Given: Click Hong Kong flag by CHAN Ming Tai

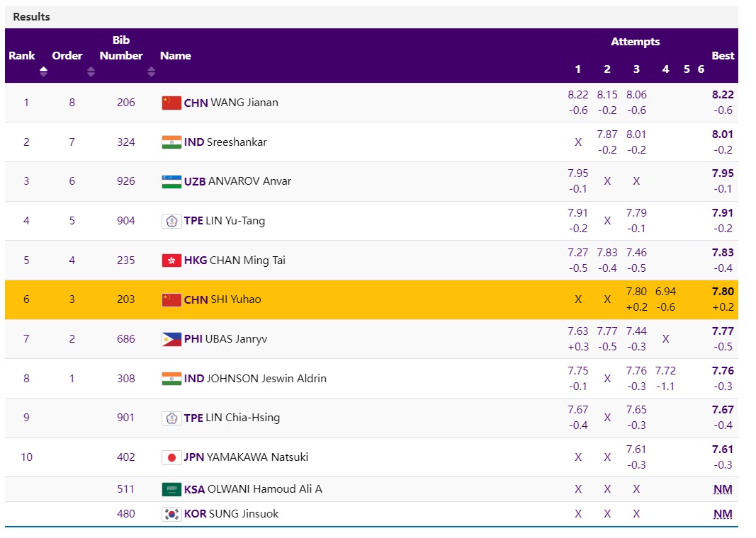Looking at the screenshot, I should click(171, 261).
